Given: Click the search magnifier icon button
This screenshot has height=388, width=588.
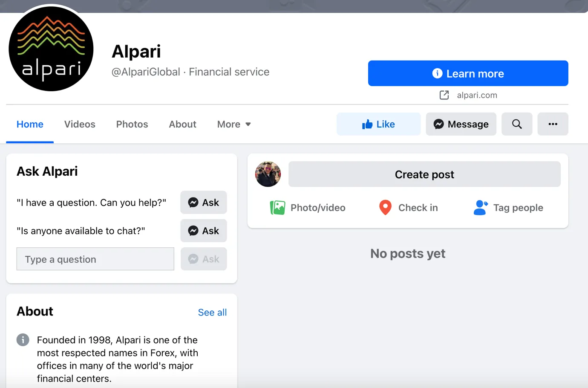Looking at the screenshot, I should (x=516, y=124).
